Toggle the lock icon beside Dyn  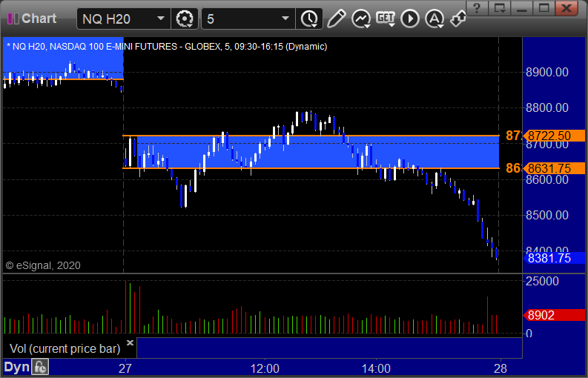coord(40,368)
